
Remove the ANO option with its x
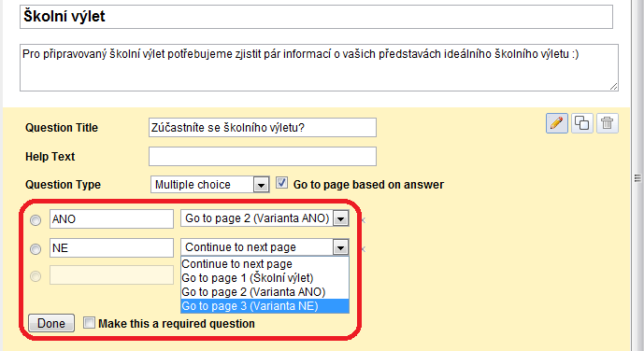(x=363, y=220)
